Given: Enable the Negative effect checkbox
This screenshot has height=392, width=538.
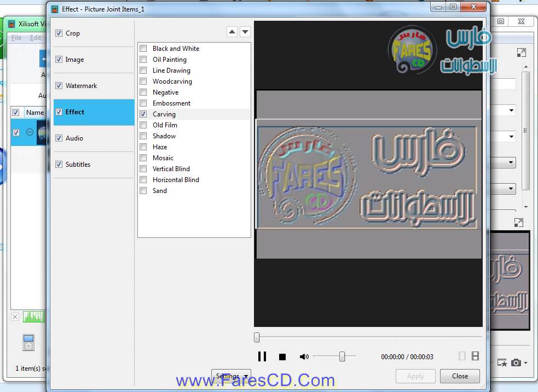Looking at the screenshot, I should [143, 92].
